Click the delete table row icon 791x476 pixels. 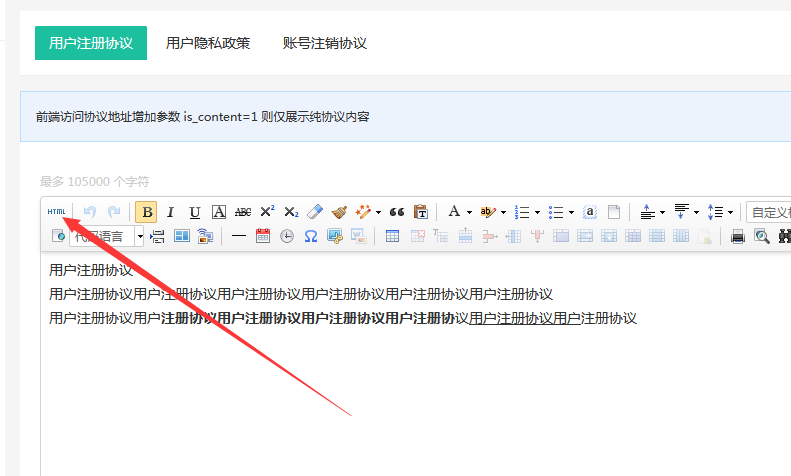tap(489, 236)
